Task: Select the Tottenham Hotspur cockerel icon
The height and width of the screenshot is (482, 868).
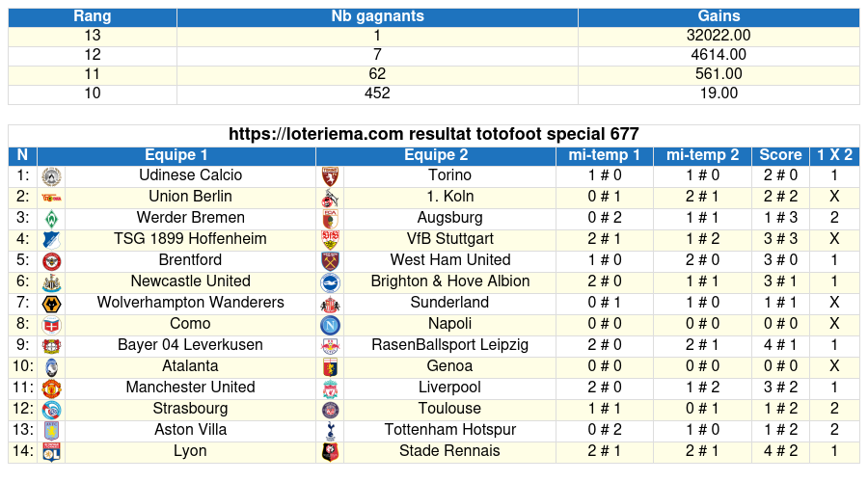Action: pos(331,431)
